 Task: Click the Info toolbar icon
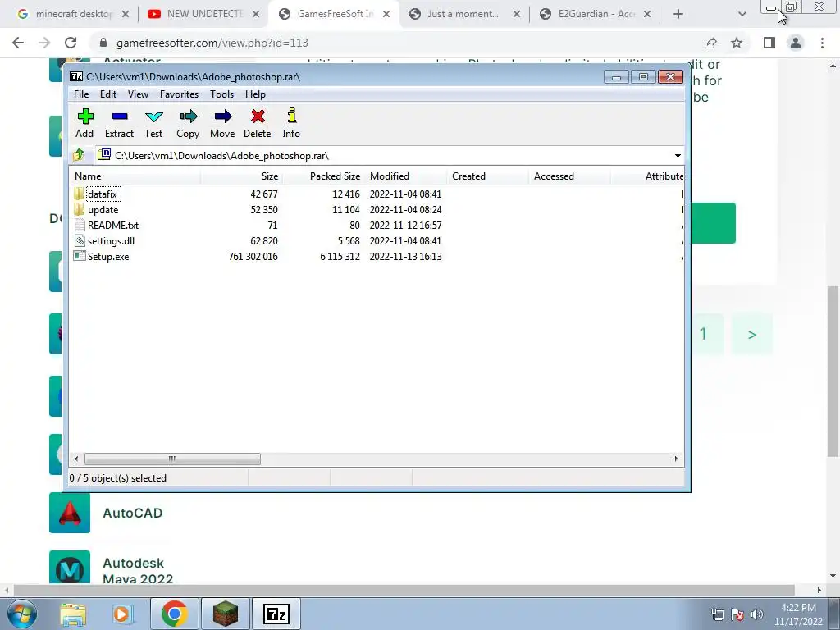click(291, 116)
